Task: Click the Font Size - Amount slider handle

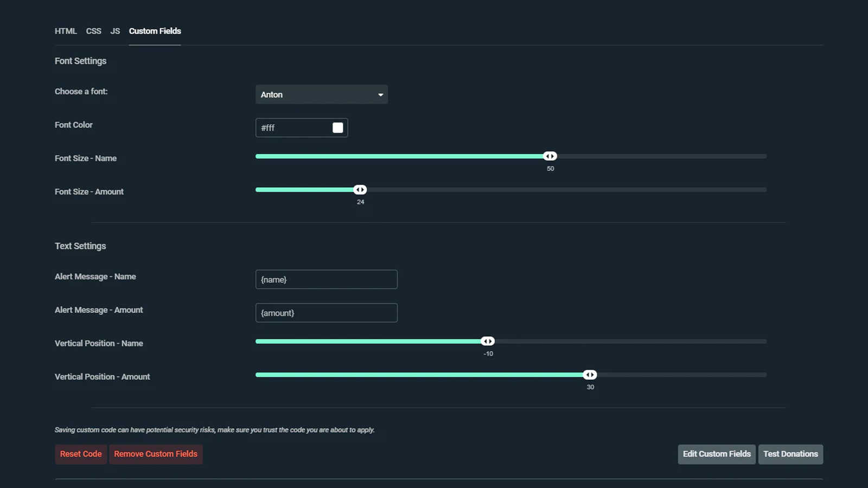Action: click(360, 189)
